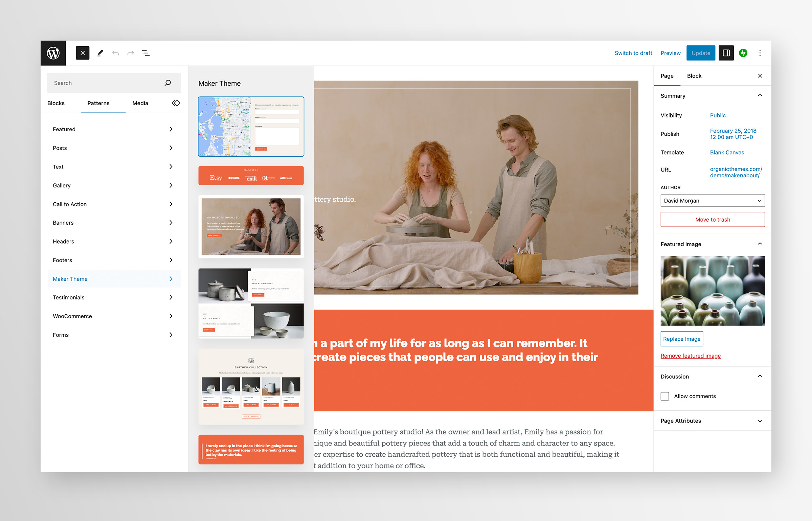Open the Featured patterns category
812x521 pixels.
114,129
